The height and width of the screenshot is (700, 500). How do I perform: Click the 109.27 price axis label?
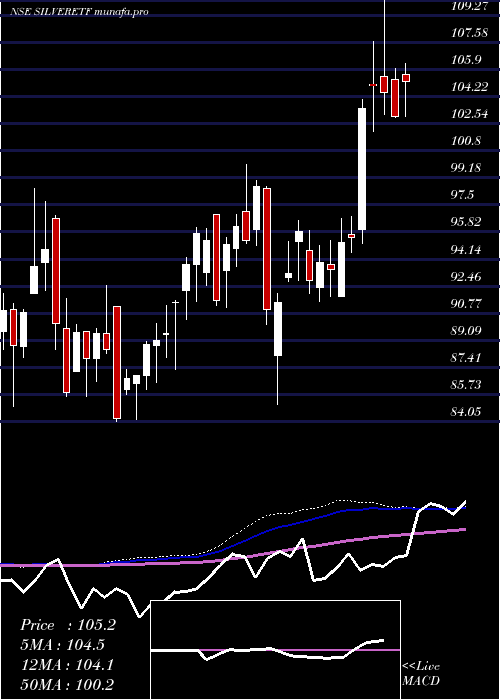[x=471, y=6]
